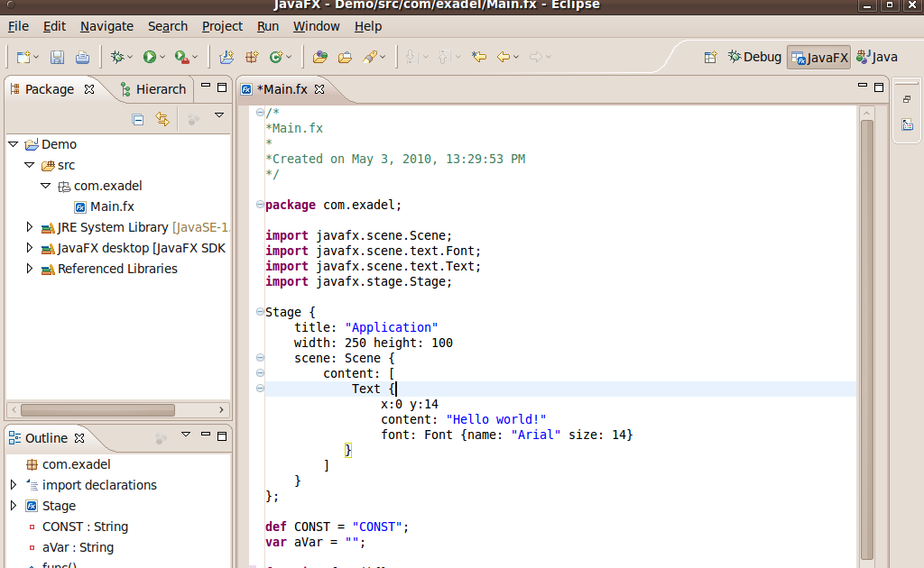Click the Last Edit Location icon
924x568 pixels.
coord(478,57)
